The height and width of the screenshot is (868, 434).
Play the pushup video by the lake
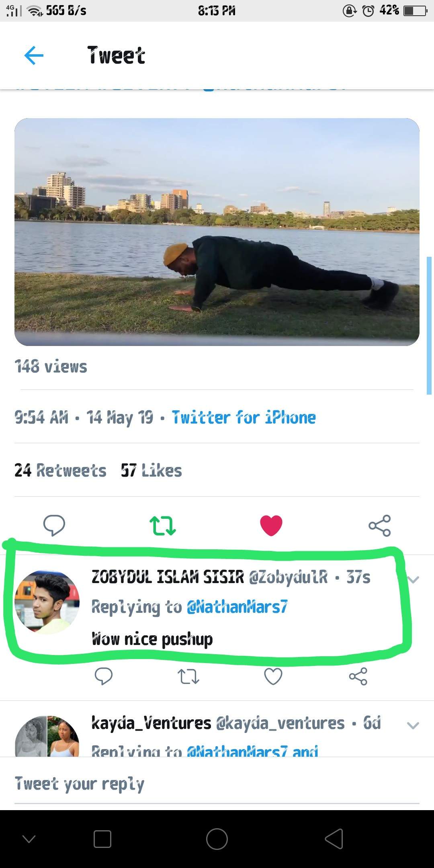click(217, 232)
